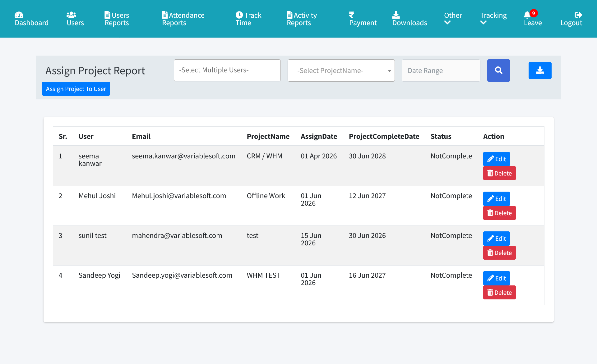Screen dimensions: 597x364
Task: Click project name CRM / WHM
Action: coord(265,156)
